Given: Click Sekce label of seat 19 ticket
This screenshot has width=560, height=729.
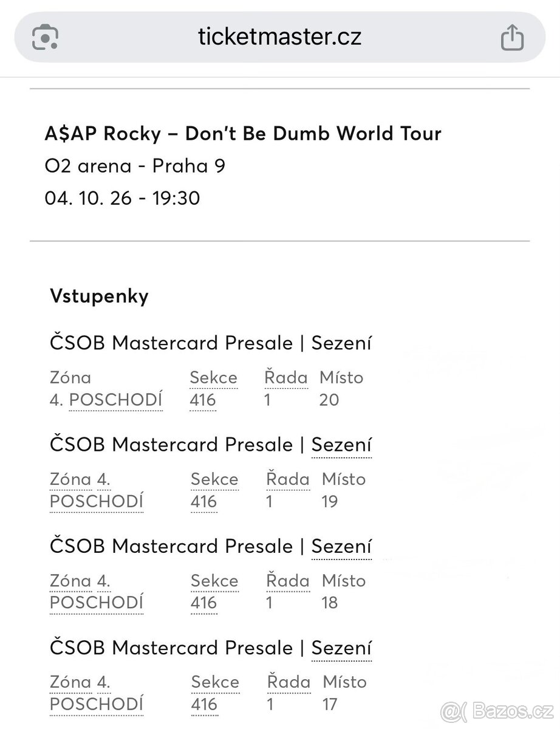Looking at the screenshot, I should [x=214, y=480].
